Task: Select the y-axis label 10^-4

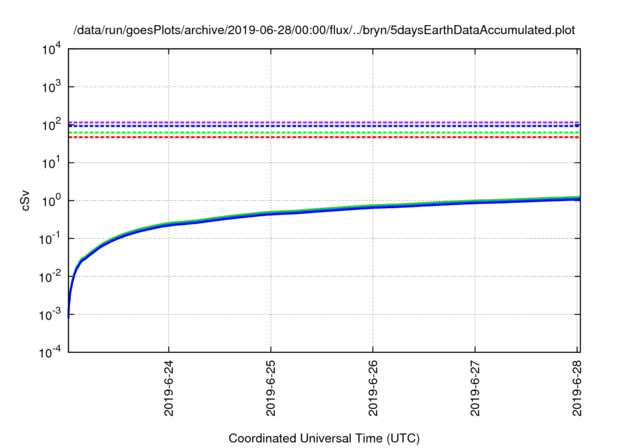Action: [51, 352]
